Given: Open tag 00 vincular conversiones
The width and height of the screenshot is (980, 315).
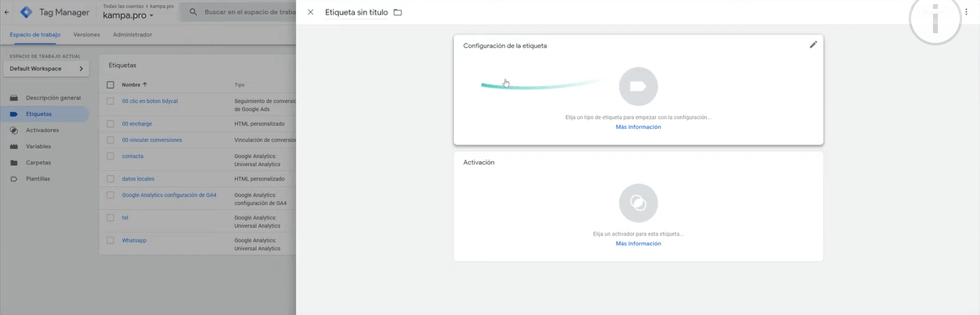Looking at the screenshot, I should point(152,140).
